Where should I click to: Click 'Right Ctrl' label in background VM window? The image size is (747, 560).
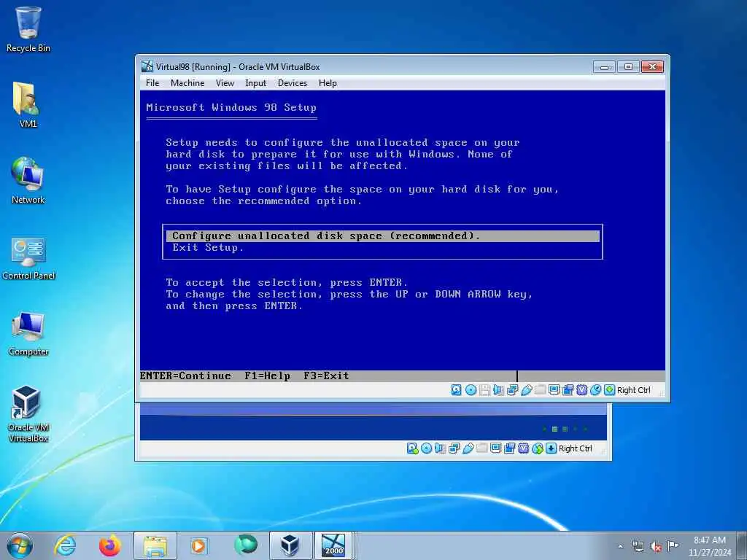point(576,448)
